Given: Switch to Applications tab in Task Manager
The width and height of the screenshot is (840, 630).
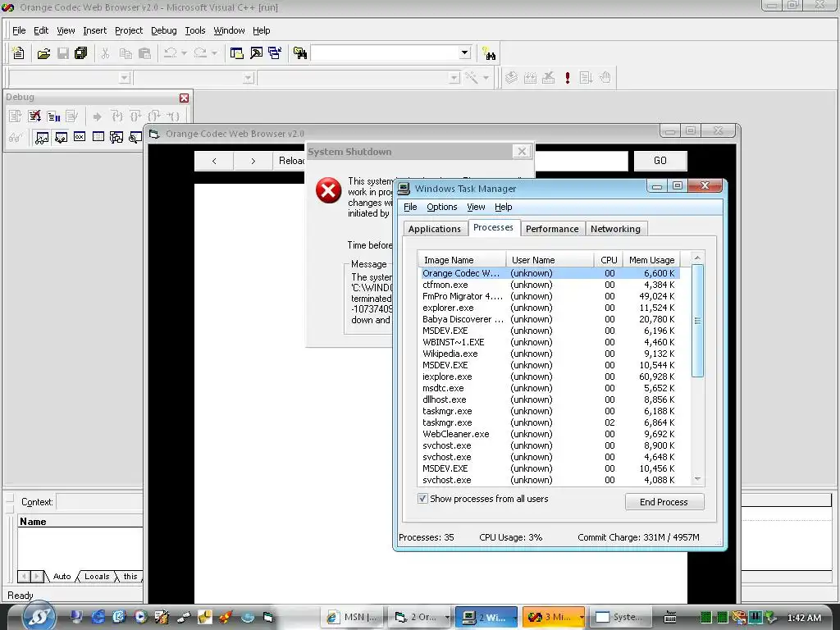Looking at the screenshot, I should click(435, 229).
